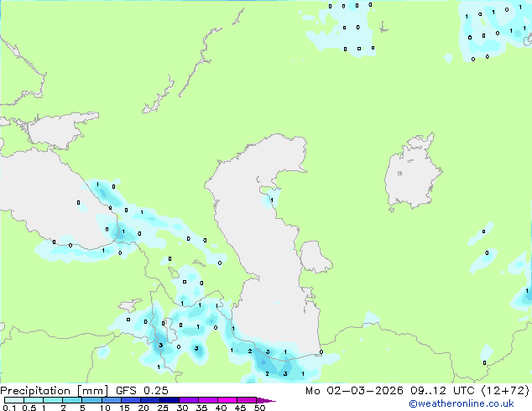Screen dimensions: 532x411
Task: Click the 40–45 mm magenta legend swatch
Action: point(227,400)
